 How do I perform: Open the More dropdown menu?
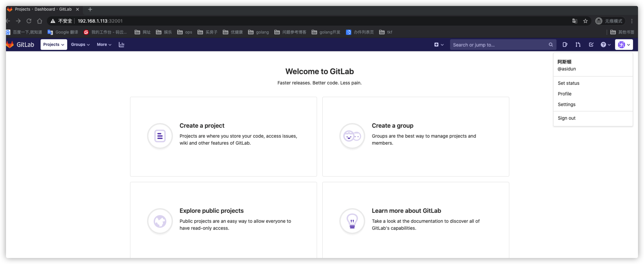(104, 45)
